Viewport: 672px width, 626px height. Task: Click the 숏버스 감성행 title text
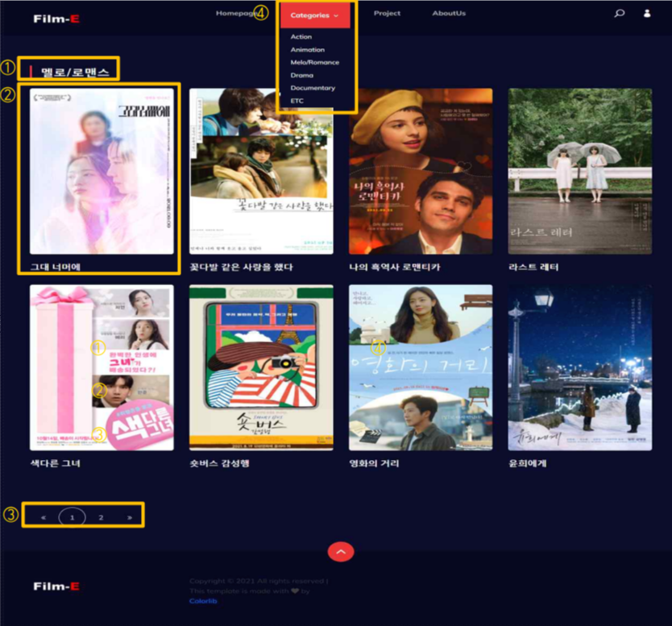pyautogui.click(x=219, y=463)
